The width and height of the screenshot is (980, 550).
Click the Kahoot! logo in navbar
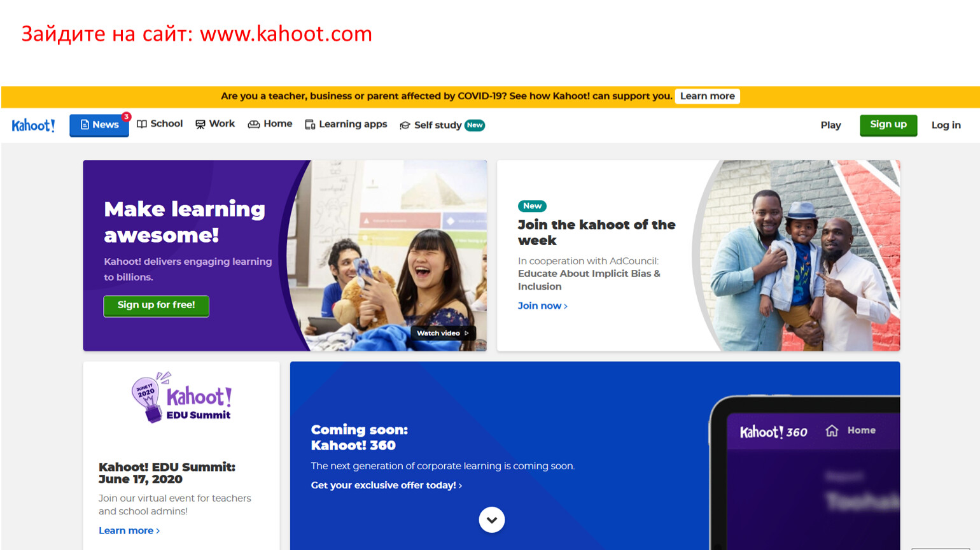click(x=33, y=125)
